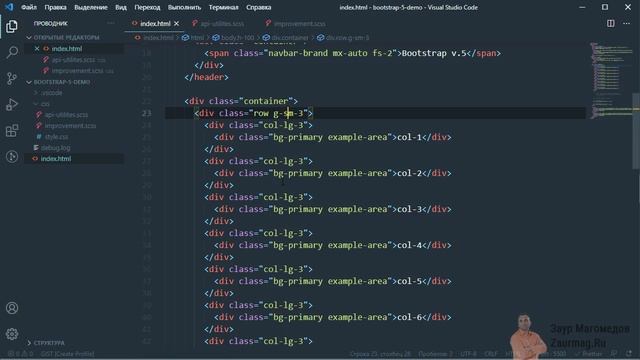Open the Выполнить menu
The image size is (640, 360).
(x=184, y=7)
